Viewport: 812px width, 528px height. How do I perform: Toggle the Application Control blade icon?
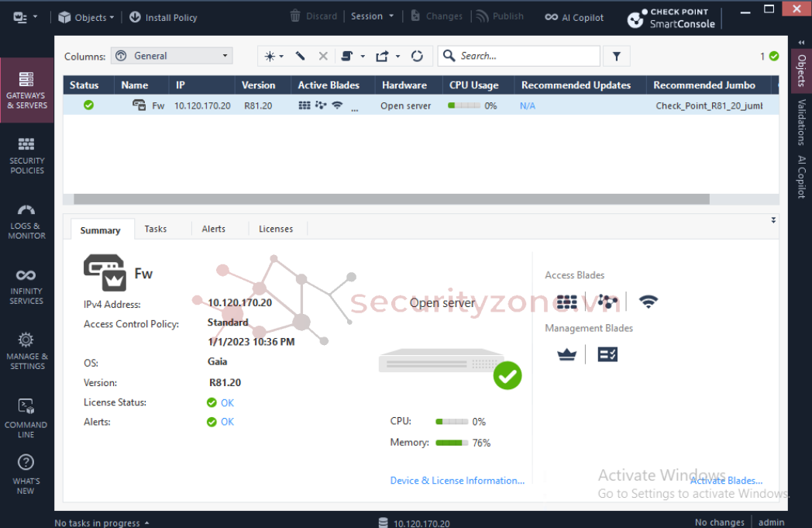[x=607, y=302]
